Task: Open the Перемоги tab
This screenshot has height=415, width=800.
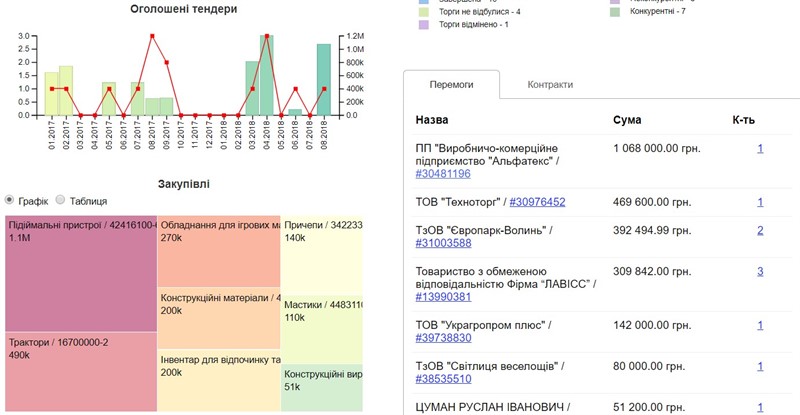Action: 452,85
